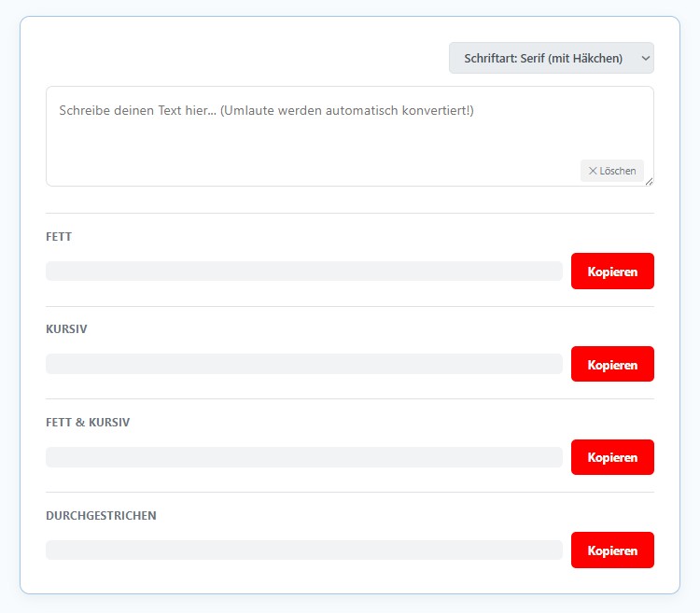The width and height of the screenshot is (700, 613).
Task: Click the 'FETT' section heading
Action: click(x=59, y=236)
